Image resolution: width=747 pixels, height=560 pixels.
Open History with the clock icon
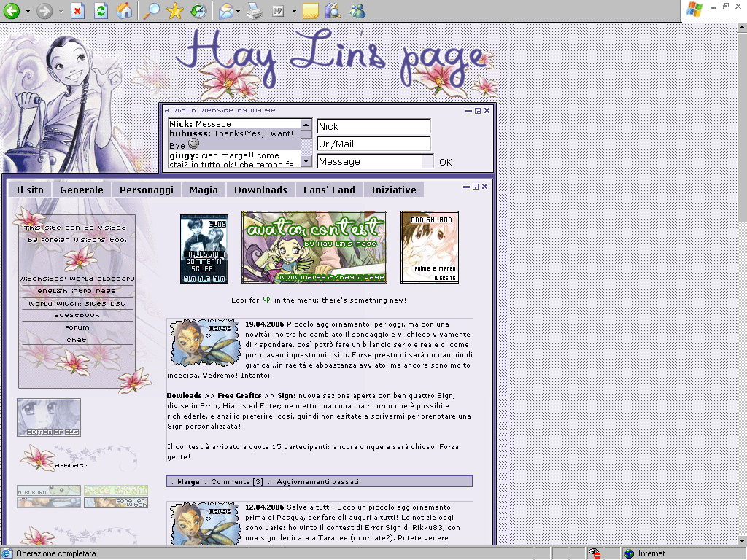[198, 10]
